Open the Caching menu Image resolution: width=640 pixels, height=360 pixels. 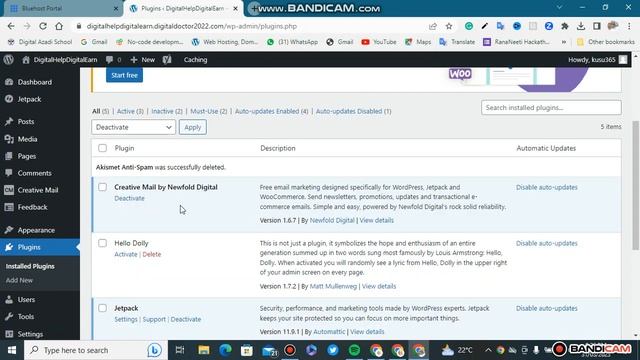click(196, 60)
